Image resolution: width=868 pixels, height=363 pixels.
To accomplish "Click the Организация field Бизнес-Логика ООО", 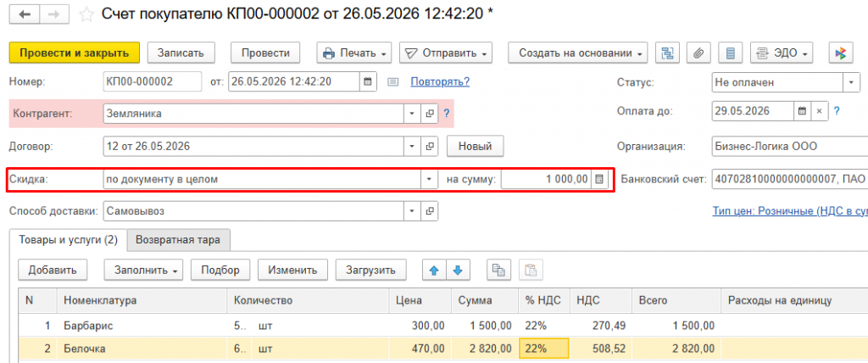I will click(789, 147).
